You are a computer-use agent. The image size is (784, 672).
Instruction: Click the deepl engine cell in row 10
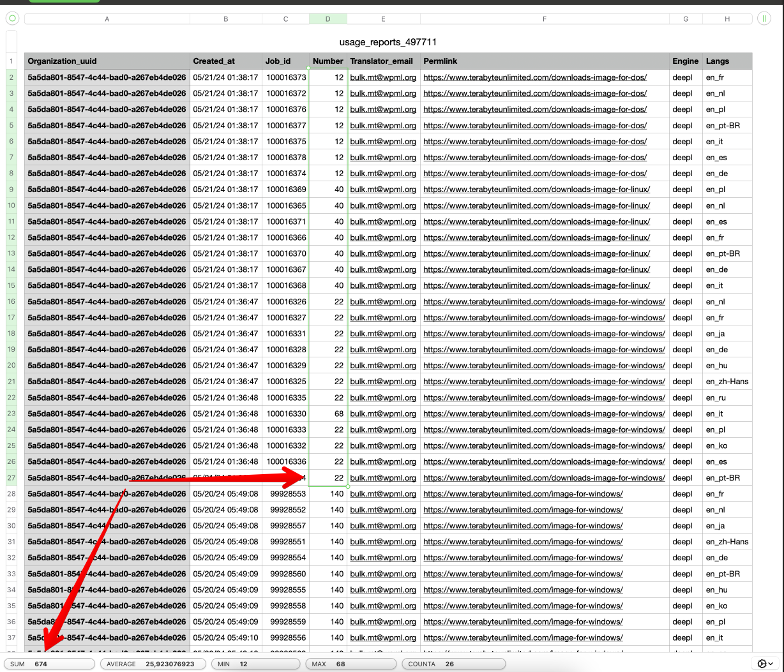pyautogui.click(x=686, y=205)
